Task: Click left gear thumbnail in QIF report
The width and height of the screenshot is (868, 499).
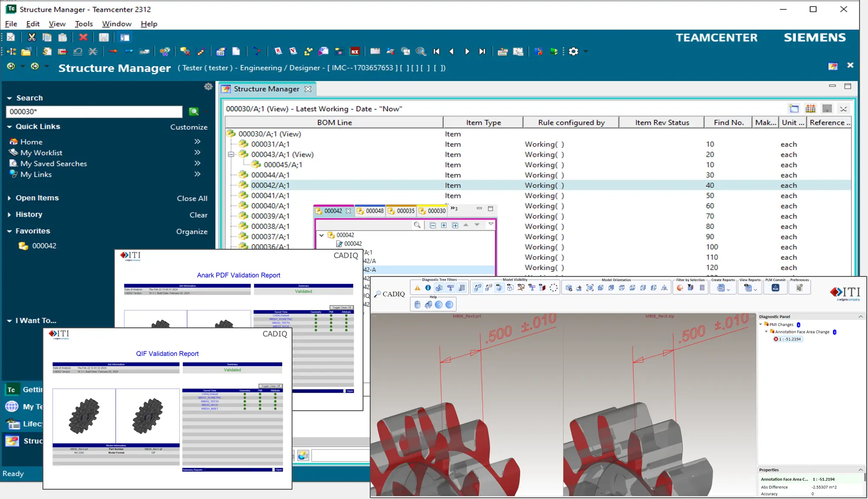Action: tap(84, 416)
